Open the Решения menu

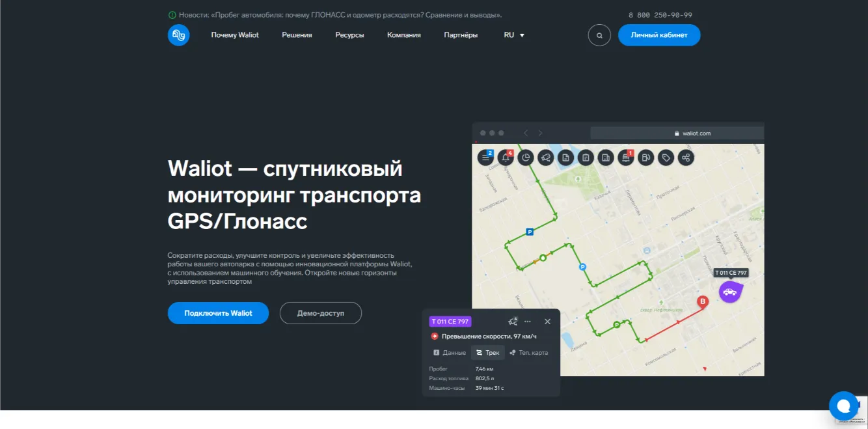tap(297, 35)
